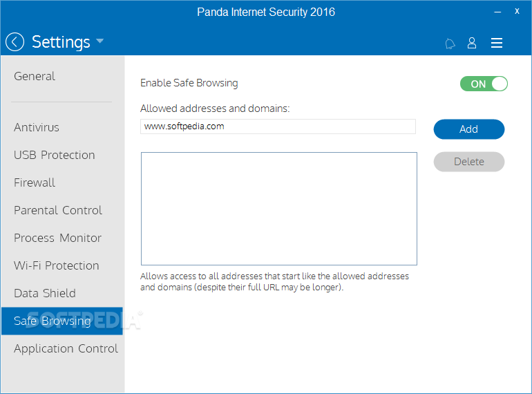The image size is (532, 394).
Task: Select Process Monitor in sidebar
Action: [57, 238]
